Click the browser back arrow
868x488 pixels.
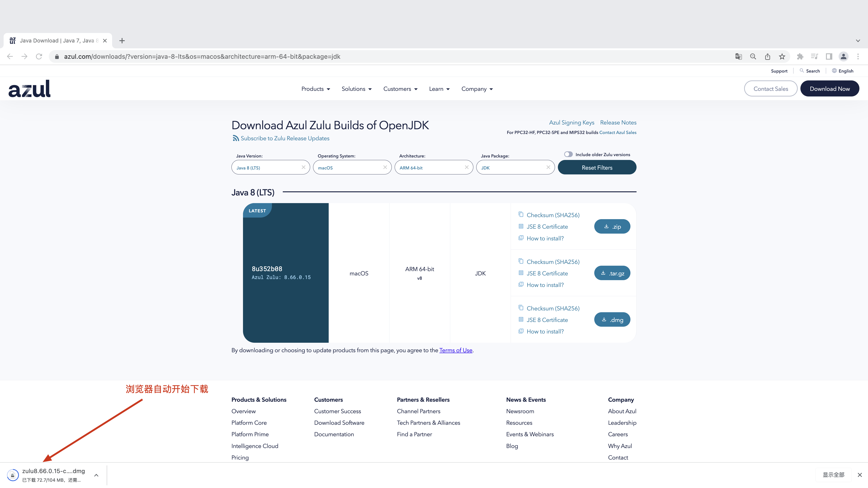[10, 56]
